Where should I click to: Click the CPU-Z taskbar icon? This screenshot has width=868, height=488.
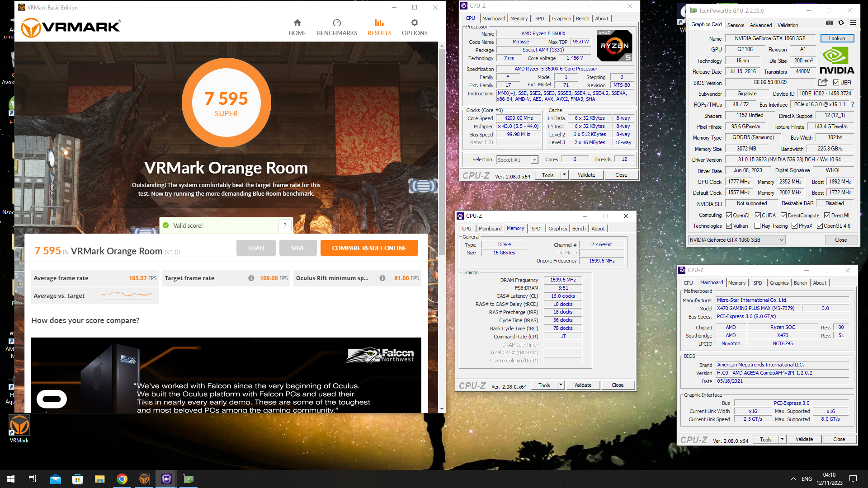(166, 479)
